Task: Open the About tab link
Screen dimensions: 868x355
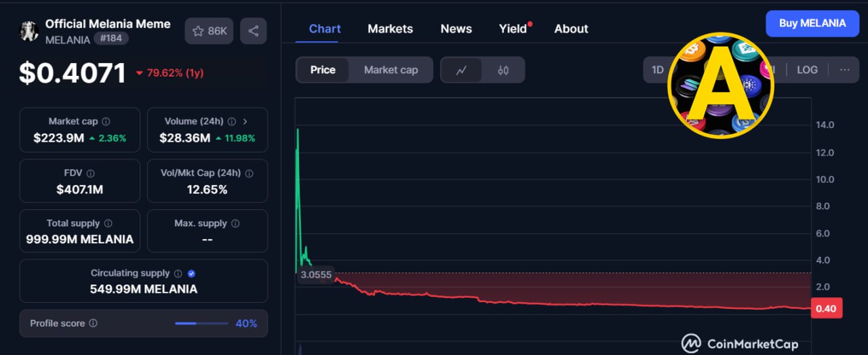Action: [x=571, y=28]
